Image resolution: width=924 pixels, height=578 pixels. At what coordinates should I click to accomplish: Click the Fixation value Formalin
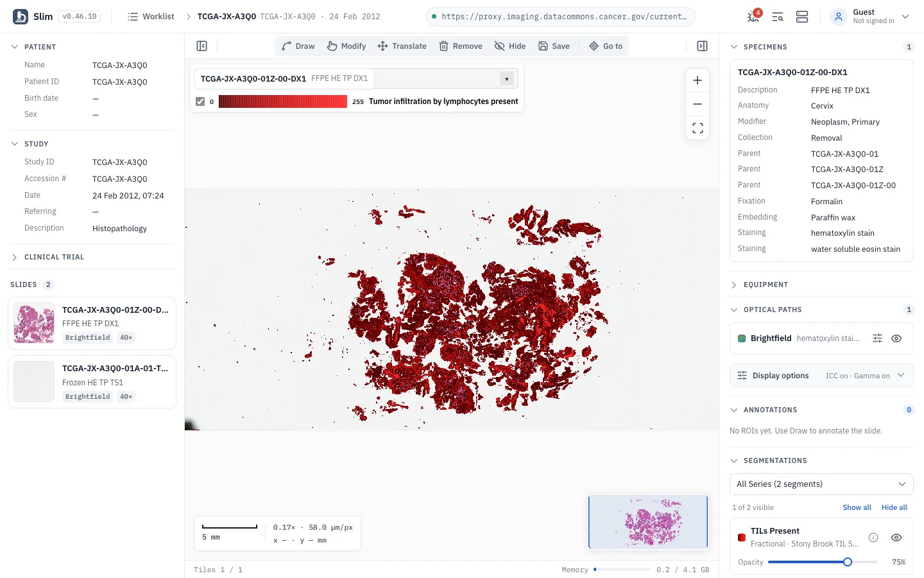coord(826,202)
